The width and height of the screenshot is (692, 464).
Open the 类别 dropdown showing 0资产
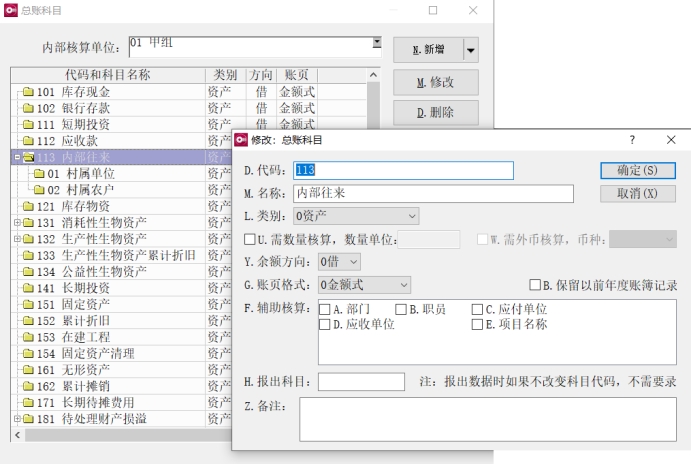point(356,215)
